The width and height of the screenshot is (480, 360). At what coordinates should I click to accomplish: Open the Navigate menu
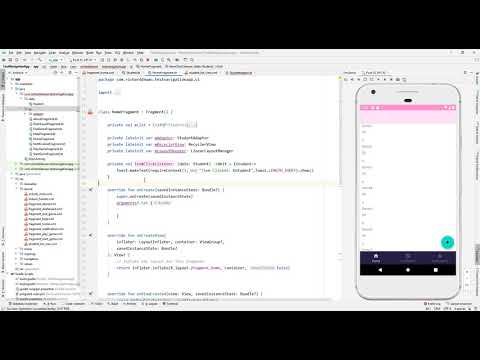coord(40,53)
